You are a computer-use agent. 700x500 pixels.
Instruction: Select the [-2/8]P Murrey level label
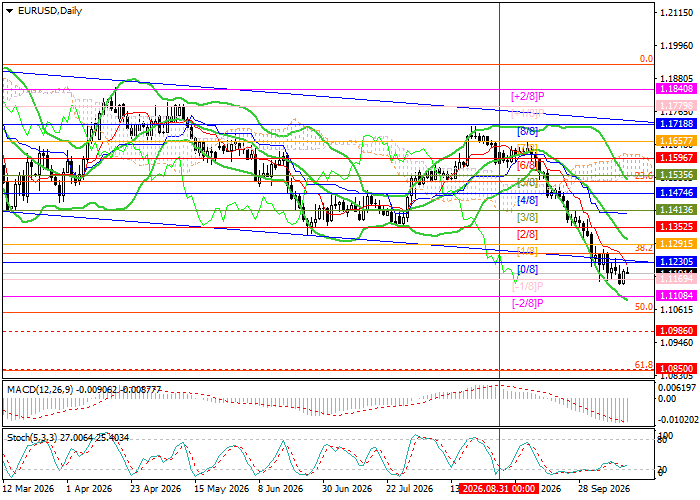(x=528, y=304)
